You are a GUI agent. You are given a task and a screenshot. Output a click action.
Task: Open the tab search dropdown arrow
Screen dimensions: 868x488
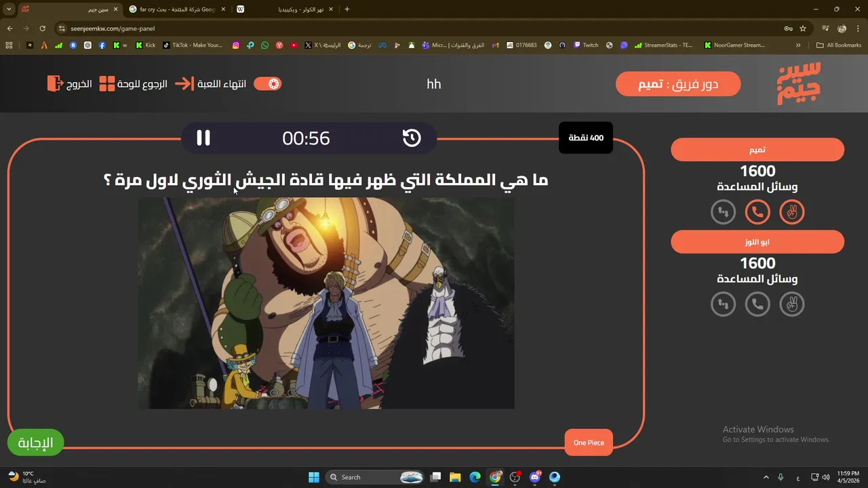pyautogui.click(x=8, y=9)
